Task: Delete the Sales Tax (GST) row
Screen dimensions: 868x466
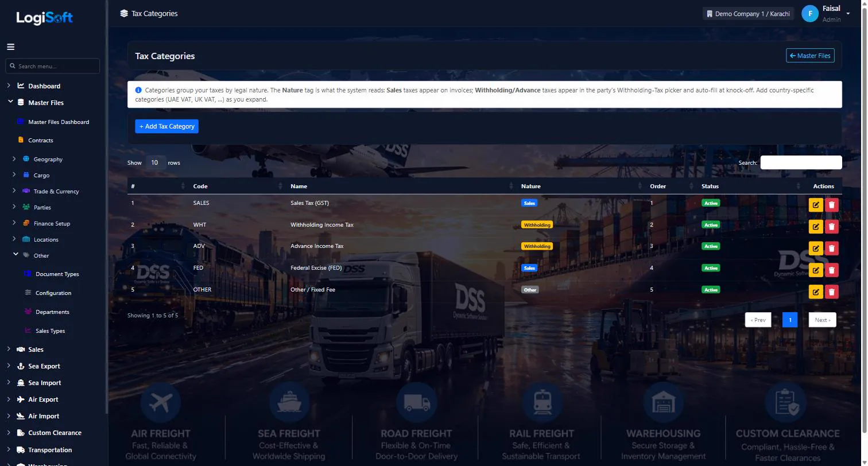Action: 831,205
